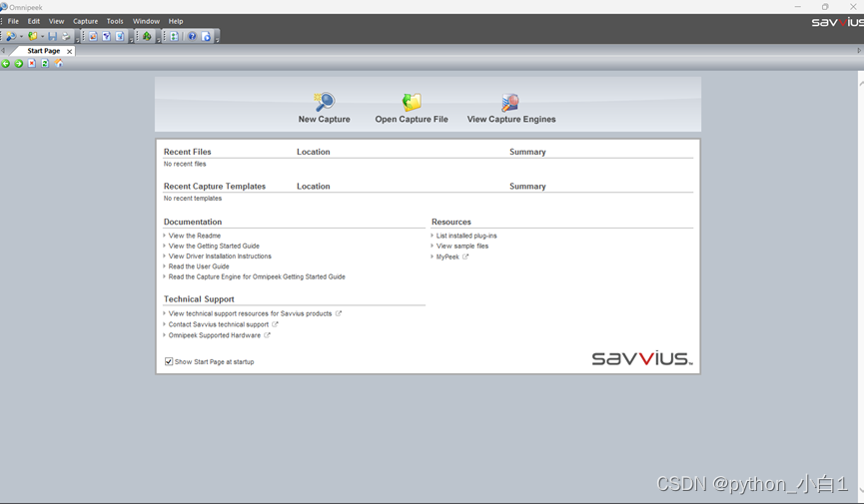Screen dimensions: 864x504
Task: Open the Help menu
Action: coord(176,22)
